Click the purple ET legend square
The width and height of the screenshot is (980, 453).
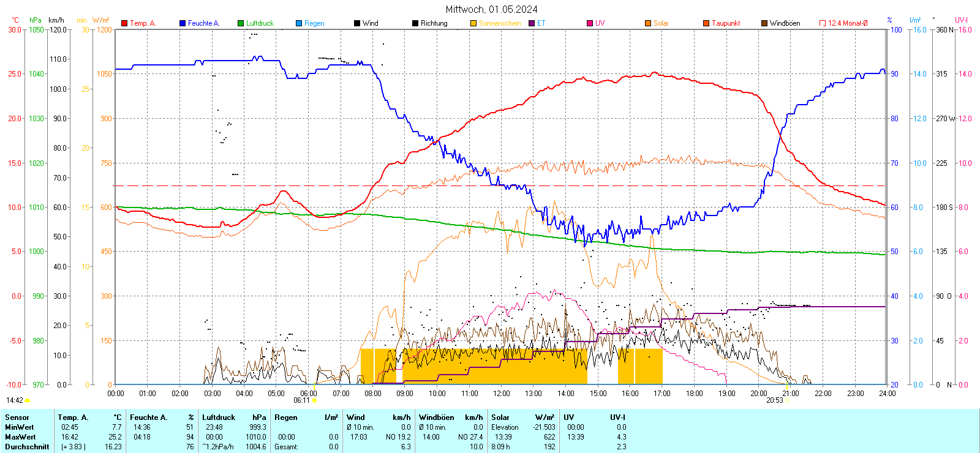coord(532,23)
